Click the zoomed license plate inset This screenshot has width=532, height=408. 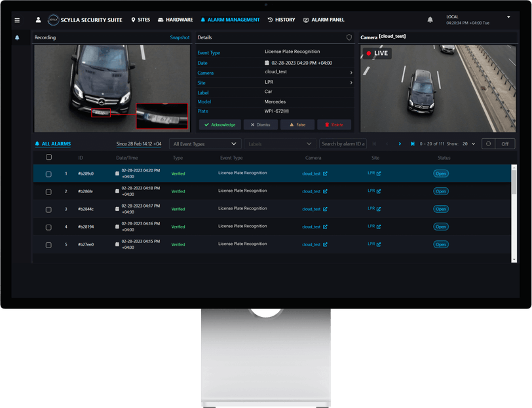coord(162,116)
